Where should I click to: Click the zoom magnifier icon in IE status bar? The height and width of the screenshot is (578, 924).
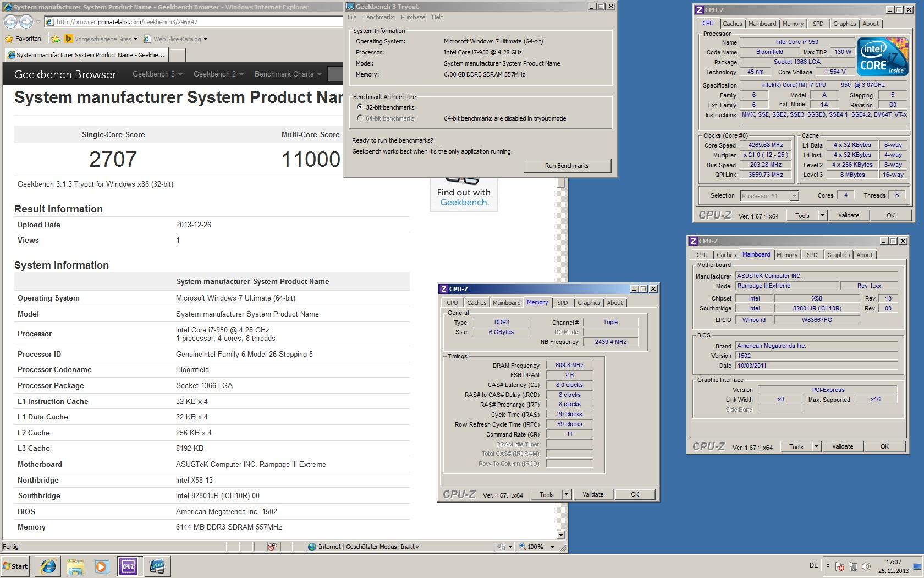pos(522,547)
